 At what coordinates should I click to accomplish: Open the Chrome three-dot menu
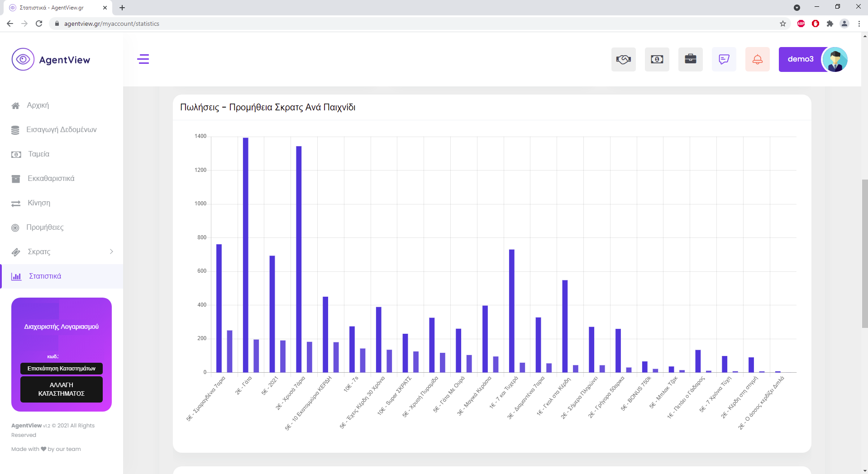[x=859, y=24]
